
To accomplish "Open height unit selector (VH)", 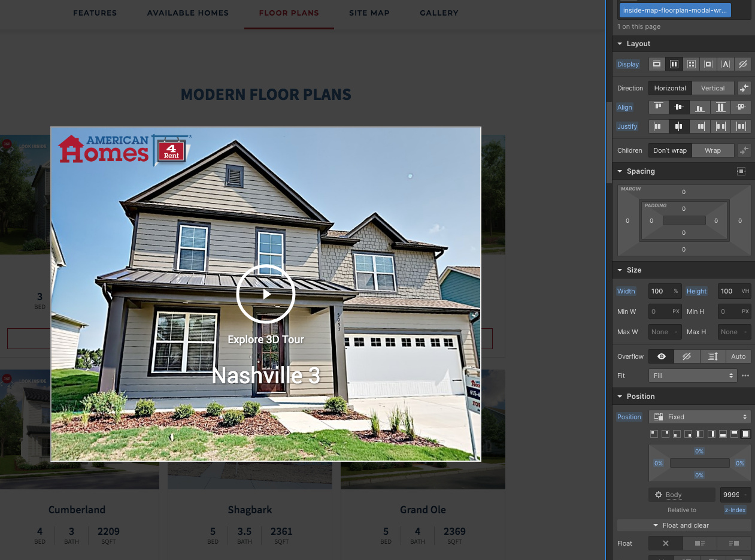I will pyautogui.click(x=745, y=291).
